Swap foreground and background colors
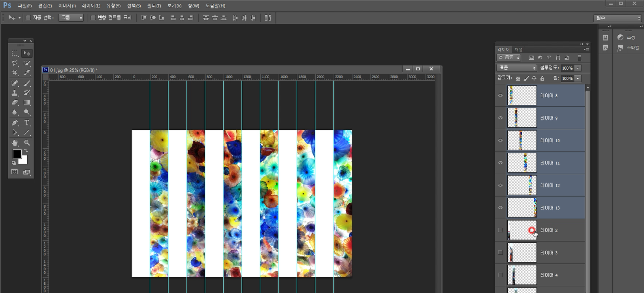 [26, 151]
